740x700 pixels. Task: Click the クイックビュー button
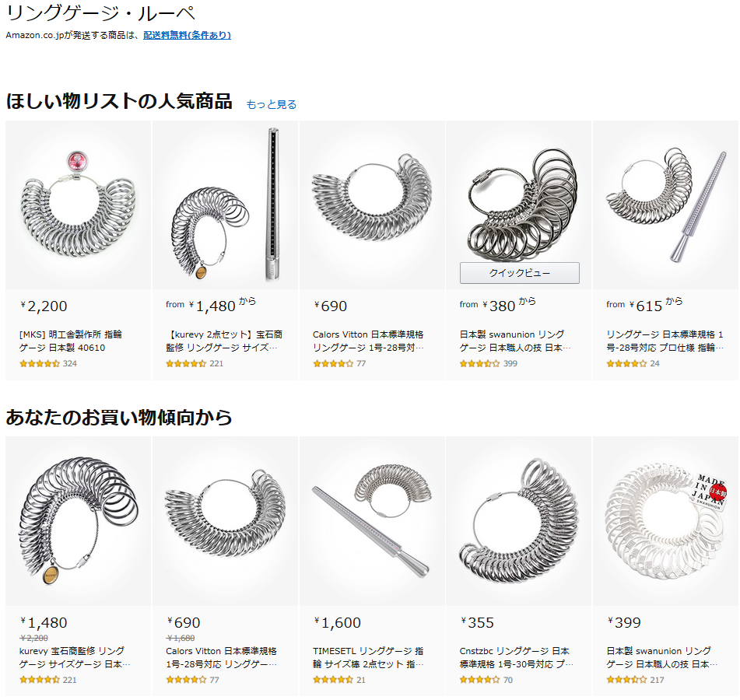click(519, 273)
